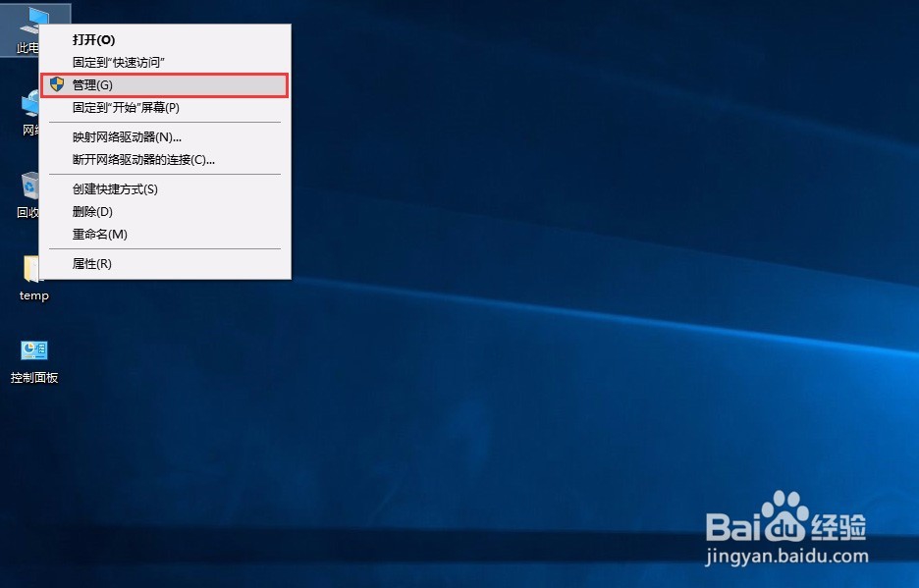Screen dimensions: 919x588
Task: Click the shield icon beside 管理(G)
Action: [x=56, y=84]
